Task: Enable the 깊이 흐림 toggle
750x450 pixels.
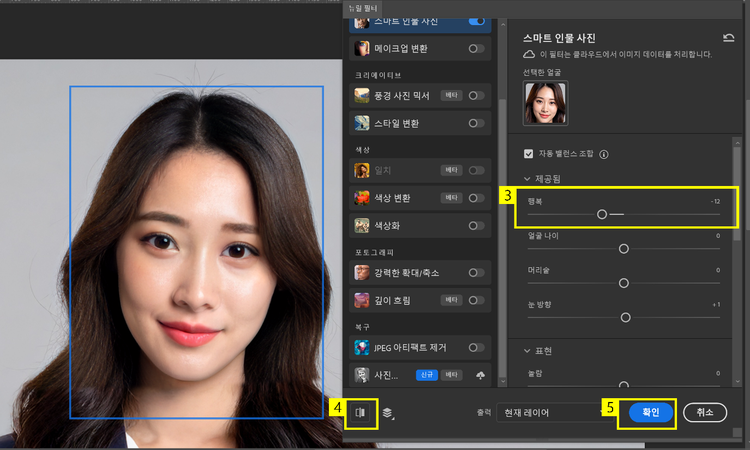Action: pos(476,300)
